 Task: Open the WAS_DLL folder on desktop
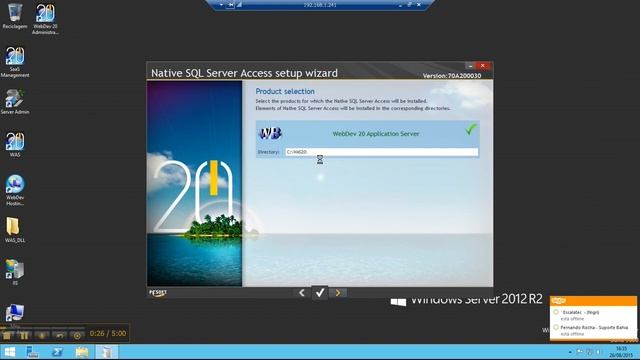[x=15, y=230]
